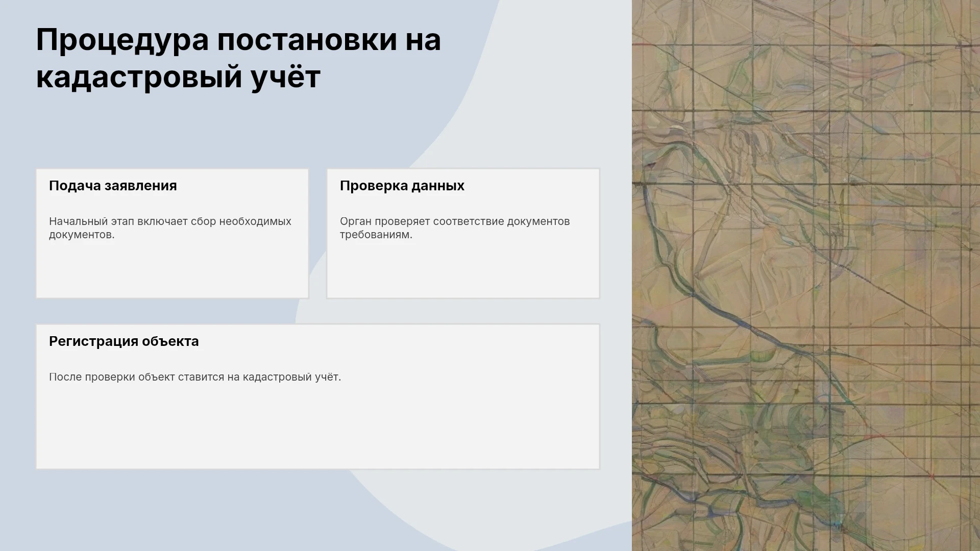Screen dimensions: 980x551
Task: Select the slide title "Процедура постановки на кадастровый учёт"
Action: point(238,58)
